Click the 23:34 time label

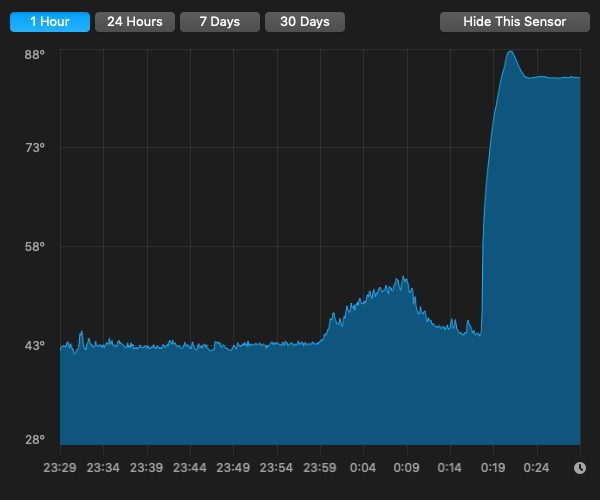(x=103, y=467)
